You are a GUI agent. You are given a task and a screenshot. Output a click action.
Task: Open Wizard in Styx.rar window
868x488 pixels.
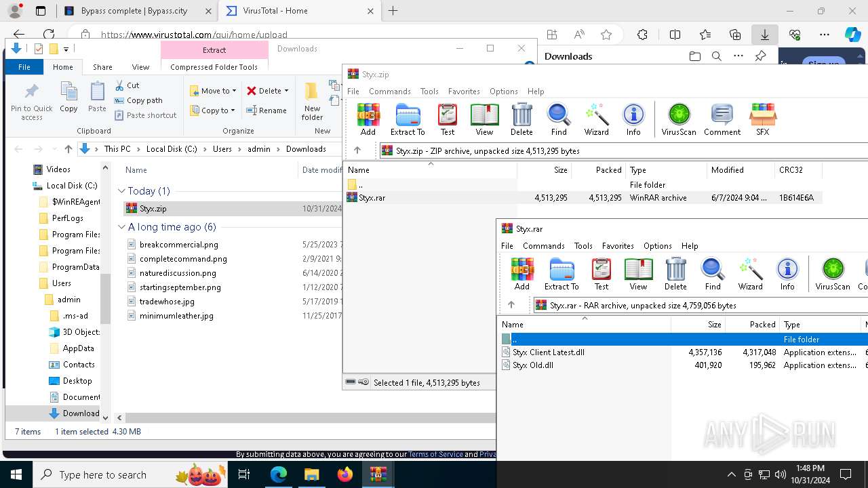click(751, 274)
